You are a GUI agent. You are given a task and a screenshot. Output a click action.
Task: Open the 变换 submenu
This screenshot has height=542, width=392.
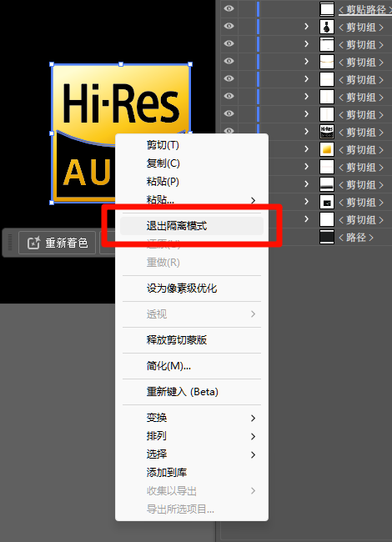click(192, 418)
